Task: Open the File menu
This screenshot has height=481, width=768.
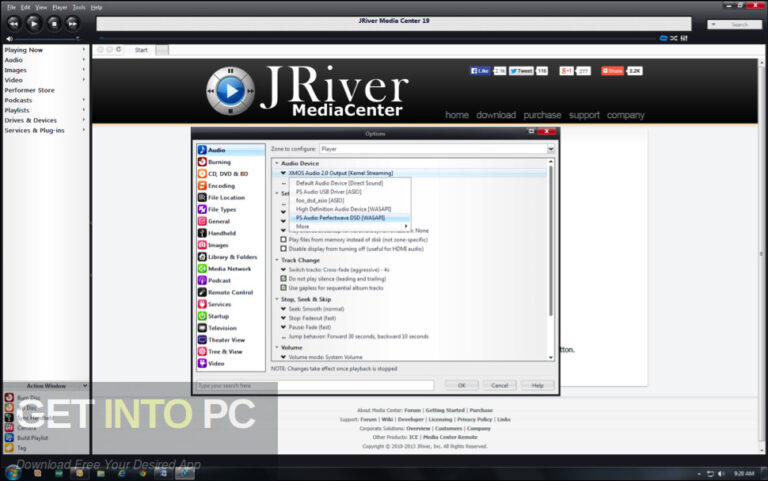Action: [11, 7]
